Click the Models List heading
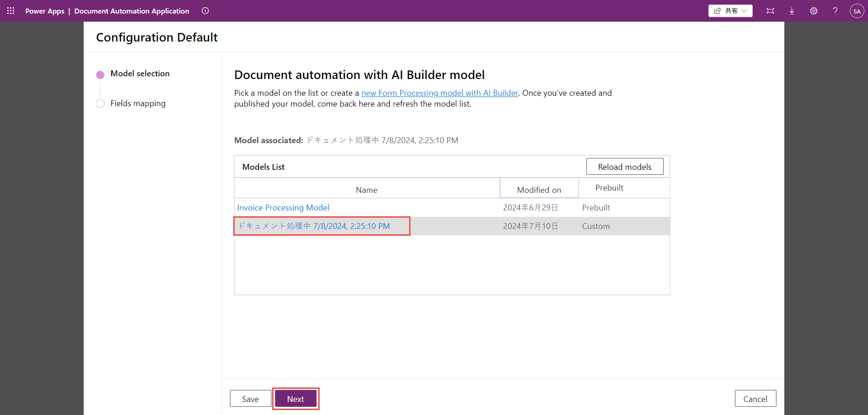The height and width of the screenshot is (415, 868). point(264,167)
